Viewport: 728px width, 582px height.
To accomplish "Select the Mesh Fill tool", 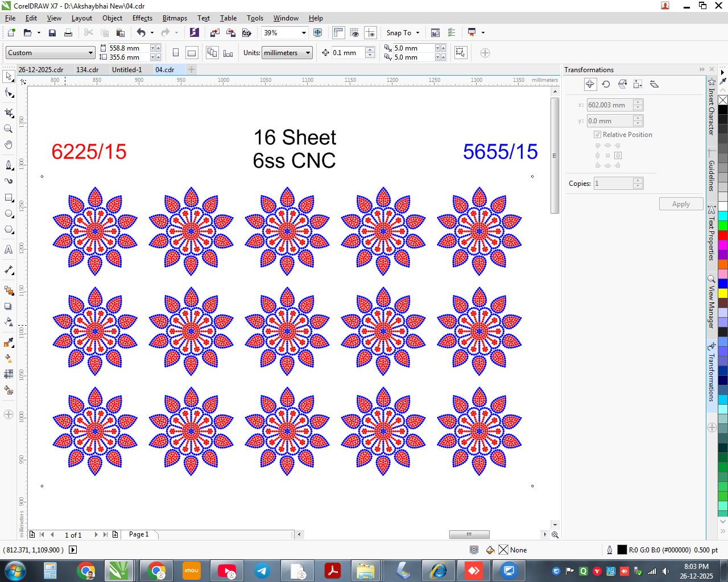I will pos(9,374).
